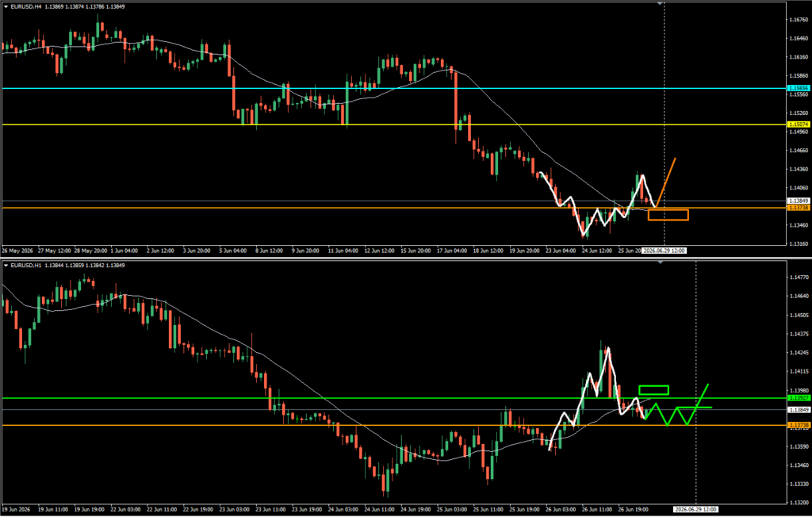The image size is (812, 517).
Task: Select the orange rectangle on H4 chart
Action: (668, 214)
